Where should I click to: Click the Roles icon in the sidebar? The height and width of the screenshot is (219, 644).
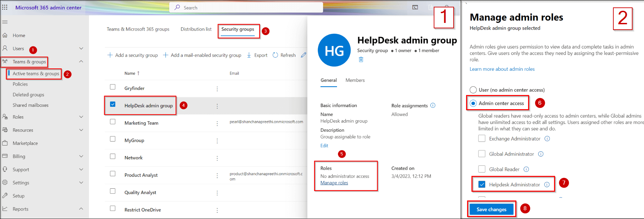(5, 117)
